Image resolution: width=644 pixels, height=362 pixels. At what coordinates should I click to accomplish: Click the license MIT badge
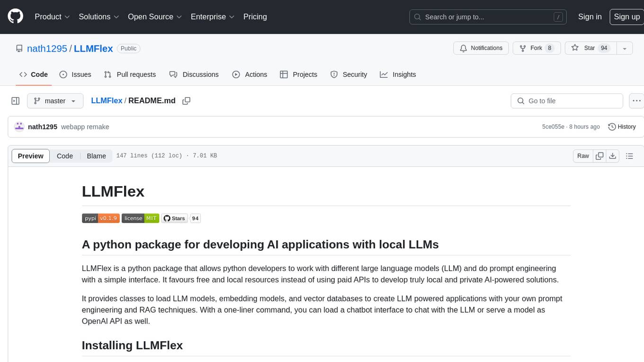pos(140,218)
